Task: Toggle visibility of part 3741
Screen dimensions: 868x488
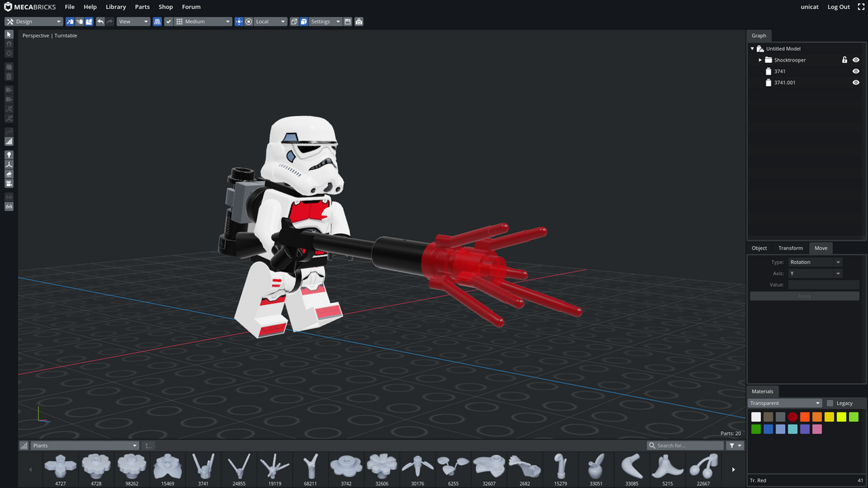Action: tap(856, 71)
